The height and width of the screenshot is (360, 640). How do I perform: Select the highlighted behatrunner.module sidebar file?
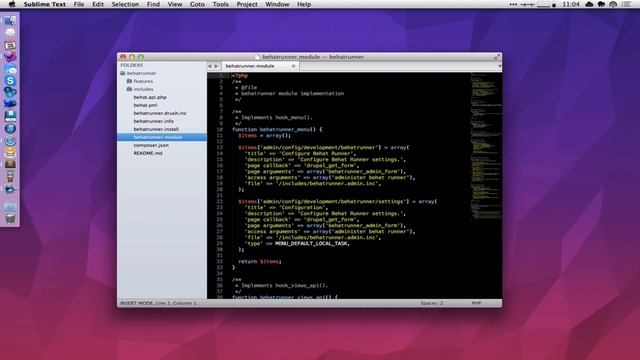point(162,137)
